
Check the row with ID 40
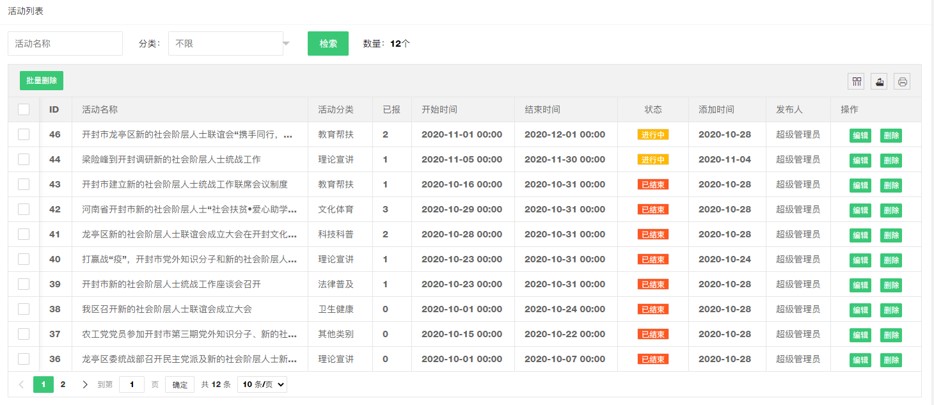[24, 259]
